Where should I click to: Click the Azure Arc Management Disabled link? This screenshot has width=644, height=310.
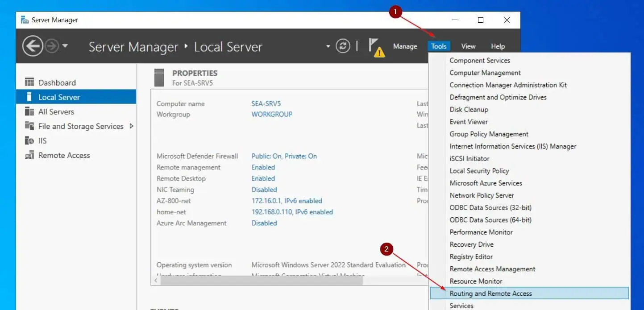[264, 223]
